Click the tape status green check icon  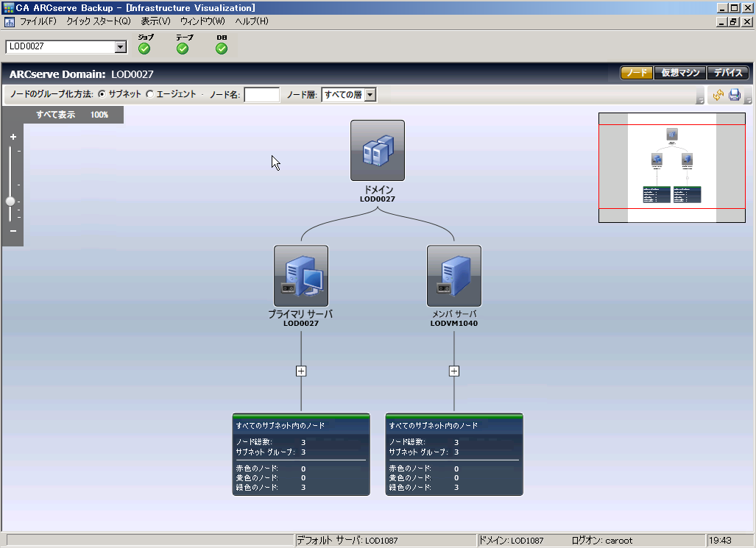point(183,49)
